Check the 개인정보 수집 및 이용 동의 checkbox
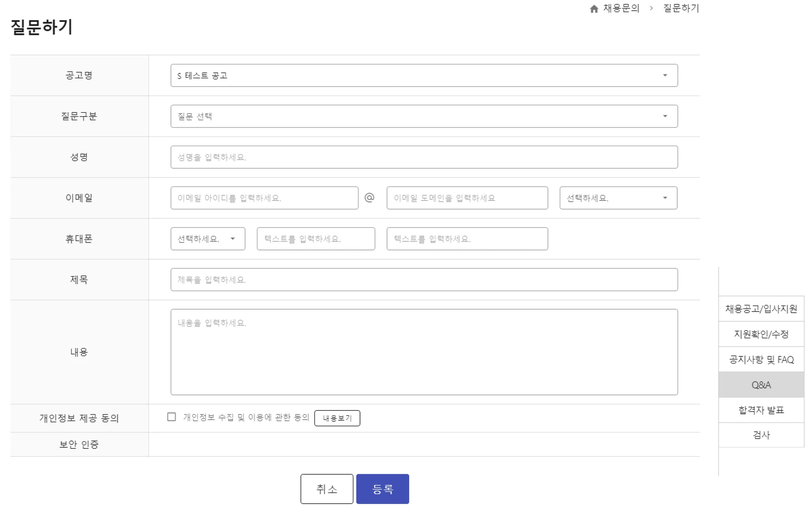The height and width of the screenshot is (508, 812). pos(171,417)
